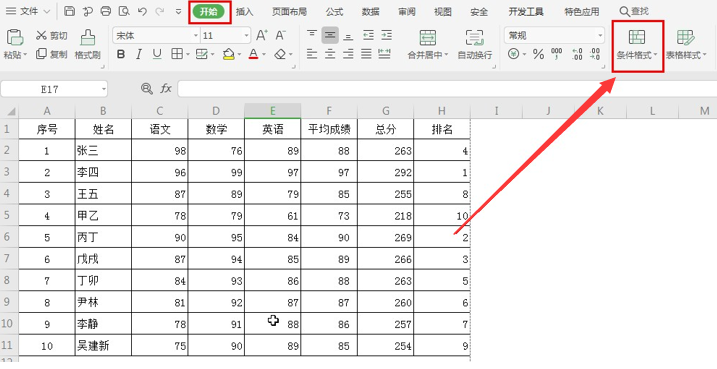
Task: Open the font name 宋体 dropdown
Action: tap(196, 35)
